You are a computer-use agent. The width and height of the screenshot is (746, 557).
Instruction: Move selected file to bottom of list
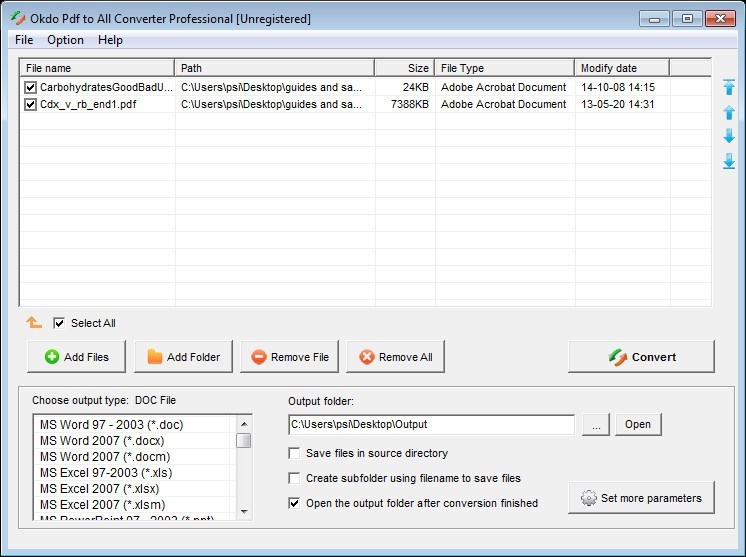[x=729, y=161]
